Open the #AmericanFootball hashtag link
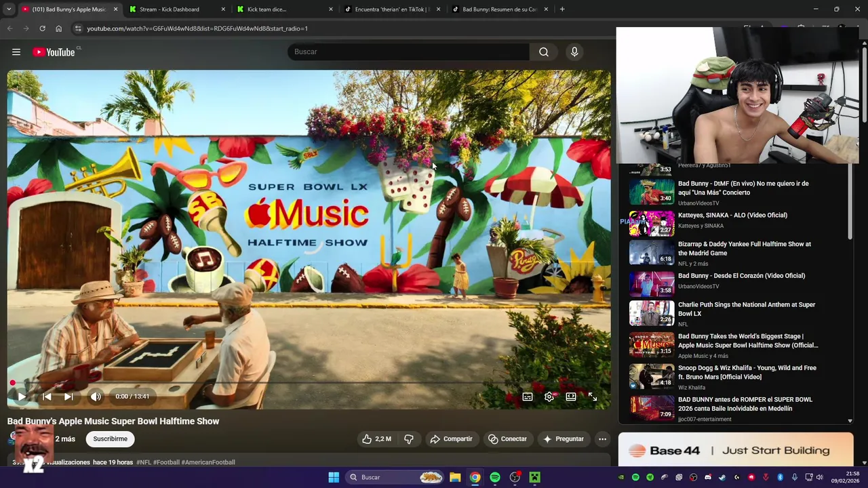The width and height of the screenshot is (868, 488). [x=208, y=462]
